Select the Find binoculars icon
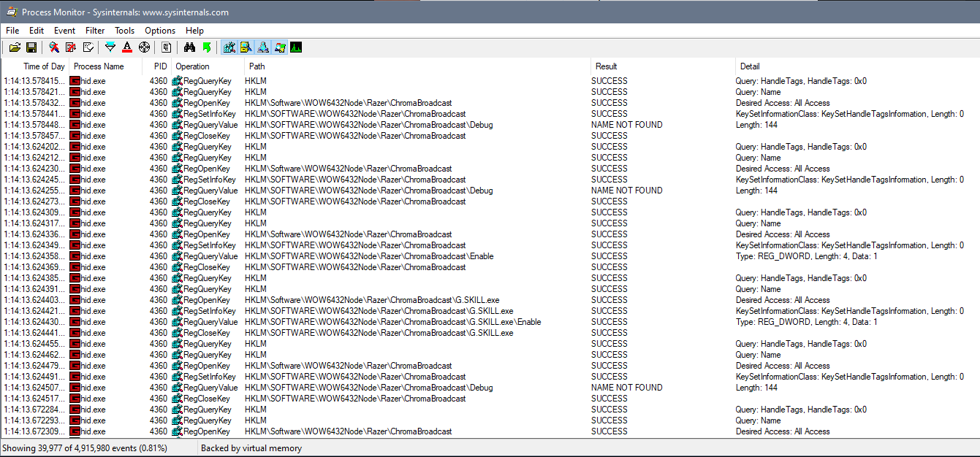This screenshot has height=457, width=980. [x=190, y=47]
